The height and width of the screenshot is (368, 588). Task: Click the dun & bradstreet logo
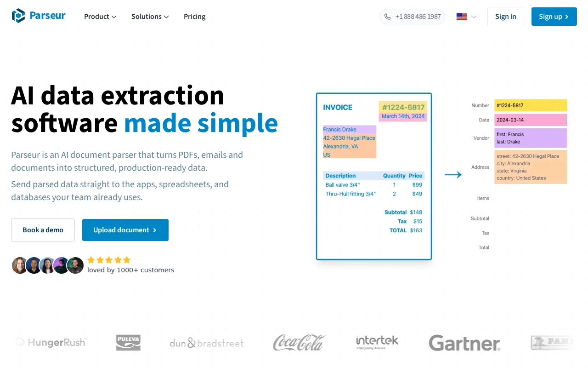click(207, 343)
